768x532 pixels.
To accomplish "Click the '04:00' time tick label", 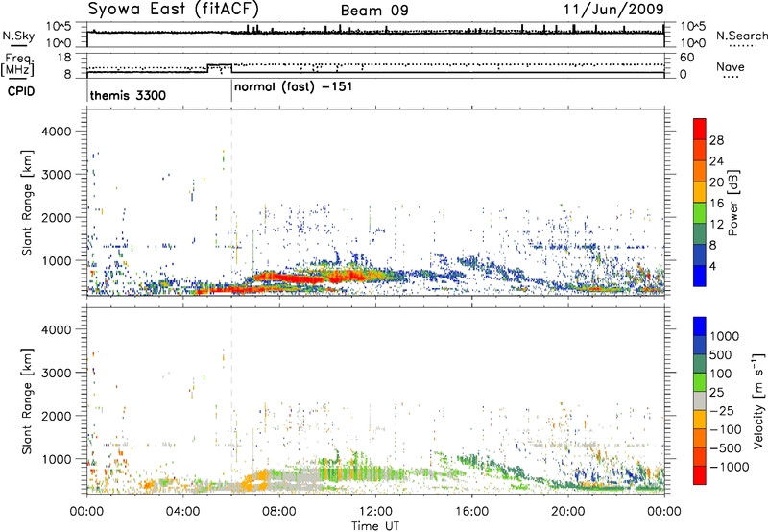I will 182,512.
